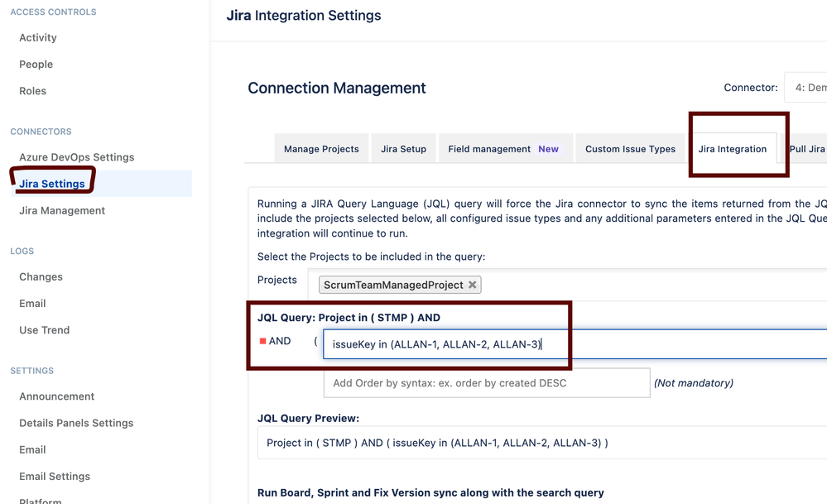Image resolution: width=827 pixels, height=504 pixels.
Task: Click the Connection Management heading
Action: (x=336, y=88)
